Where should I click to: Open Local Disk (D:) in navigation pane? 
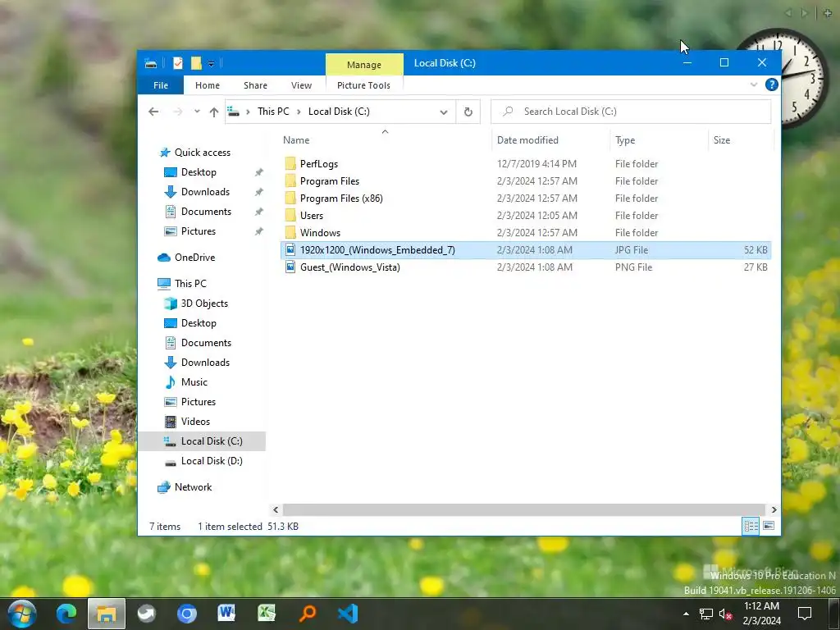click(x=212, y=461)
